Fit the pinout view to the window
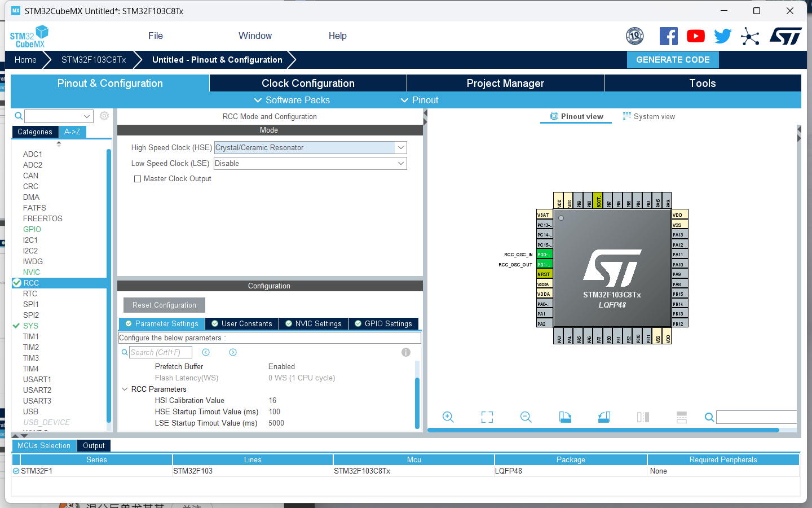The width and height of the screenshot is (812, 508). click(x=487, y=417)
